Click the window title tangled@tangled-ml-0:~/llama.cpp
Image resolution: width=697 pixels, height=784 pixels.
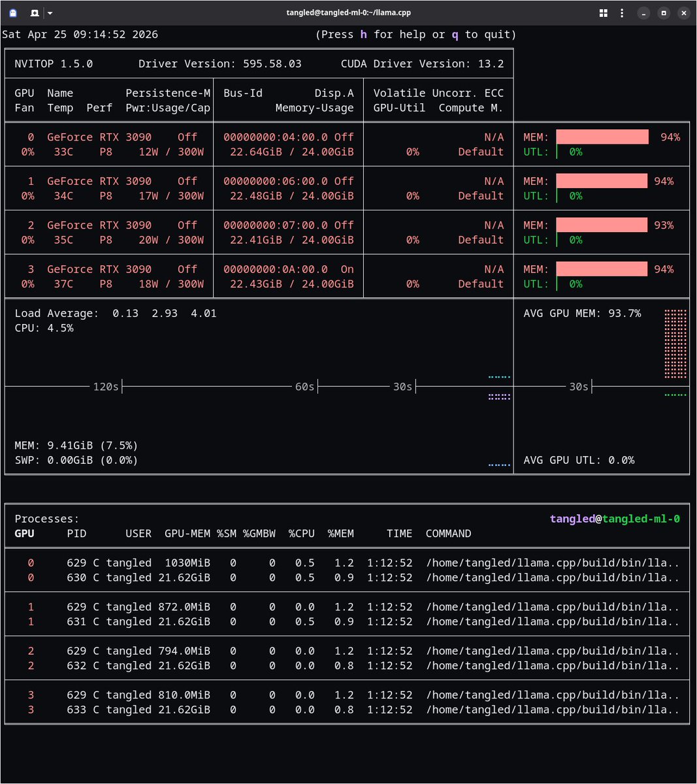coord(349,12)
